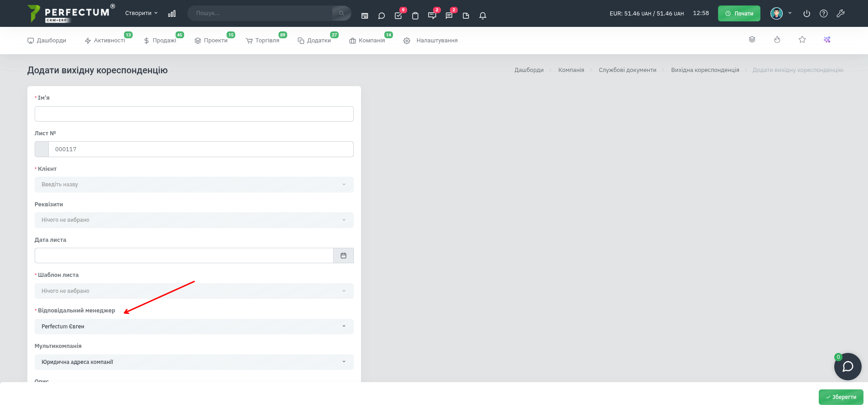
Task: Open the Відповідальний менеджер dropdown
Action: click(194, 327)
